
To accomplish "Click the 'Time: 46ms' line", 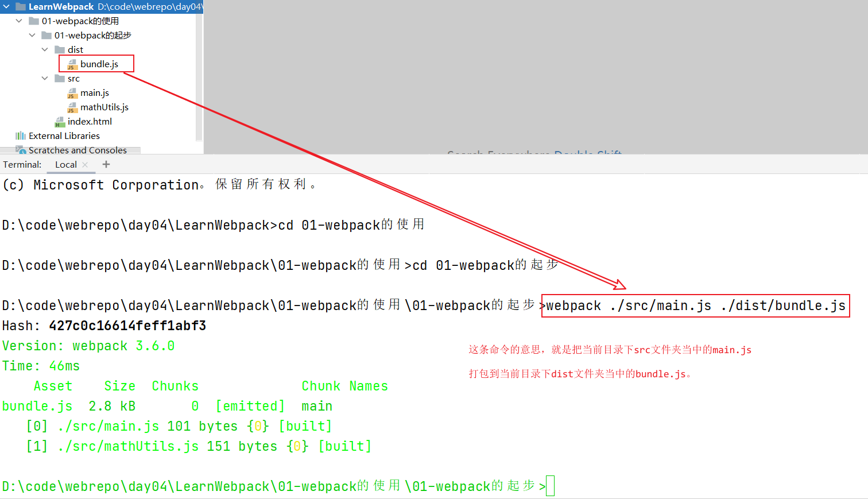I will [41, 366].
